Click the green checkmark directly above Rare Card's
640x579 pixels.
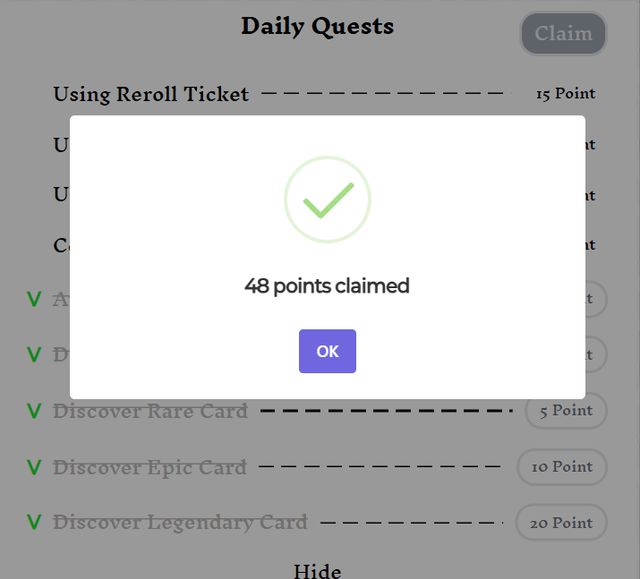pyautogui.click(x=34, y=355)
